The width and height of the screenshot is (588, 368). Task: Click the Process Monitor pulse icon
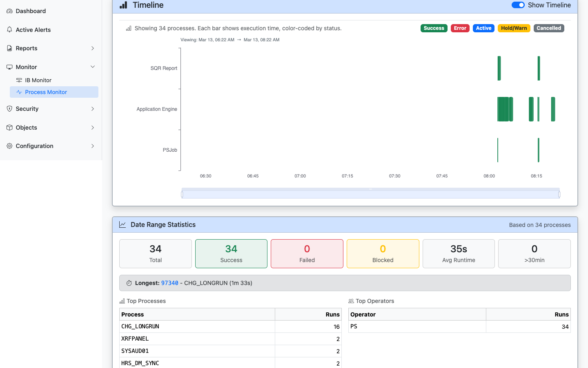tap(19, 92)
